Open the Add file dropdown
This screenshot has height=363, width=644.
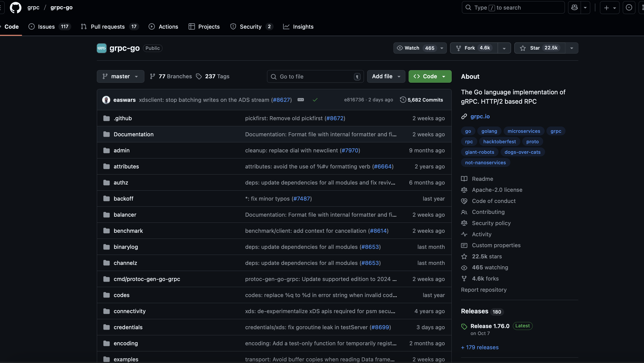(386, 76)
